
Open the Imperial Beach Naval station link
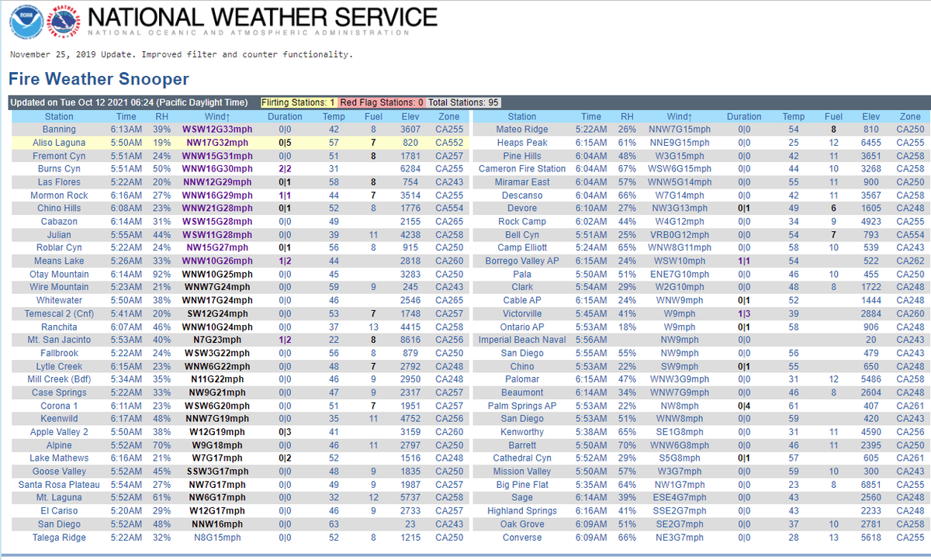[x=522, y=340]
